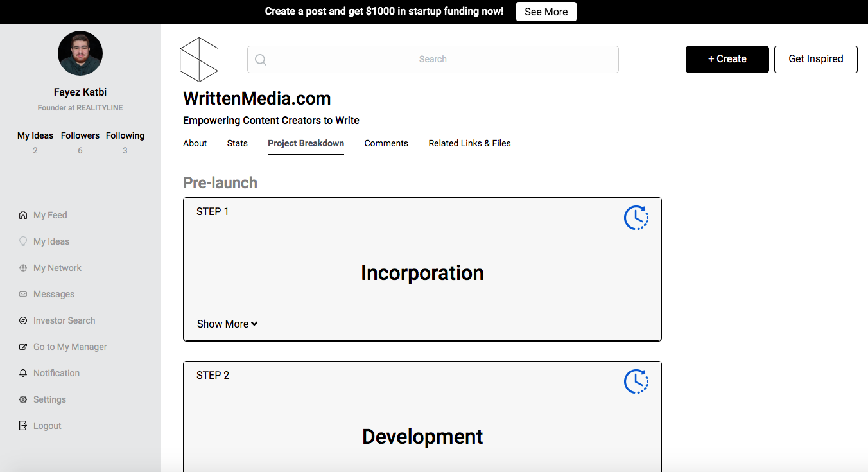Viewport: 868px width, 472px height.
Task: Select the Project Breakdown tab
Action: pos(306,143)
